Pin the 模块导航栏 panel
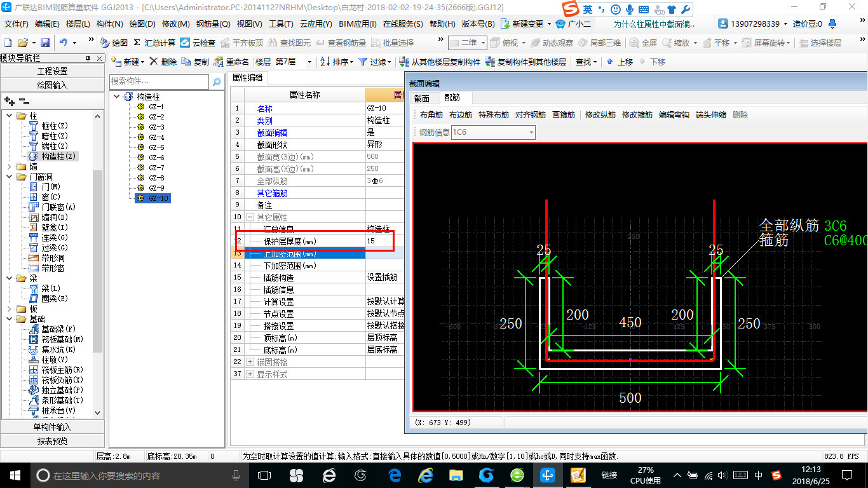868x488 pixels. click(88, 58)
